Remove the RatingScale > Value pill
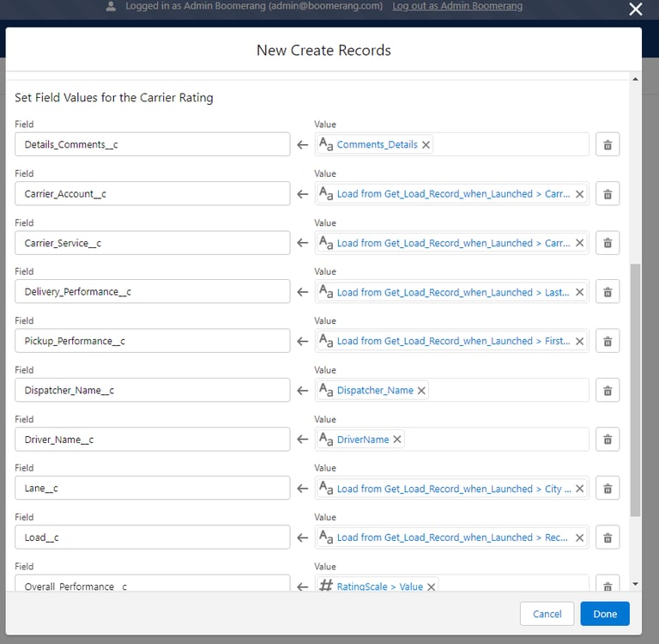This screenshot has width=659, height=644. pyautogui.click(x=432, y=586)
